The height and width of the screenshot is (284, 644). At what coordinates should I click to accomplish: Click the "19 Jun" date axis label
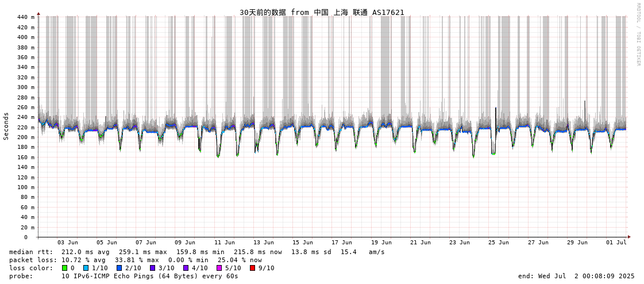point(381,243)
